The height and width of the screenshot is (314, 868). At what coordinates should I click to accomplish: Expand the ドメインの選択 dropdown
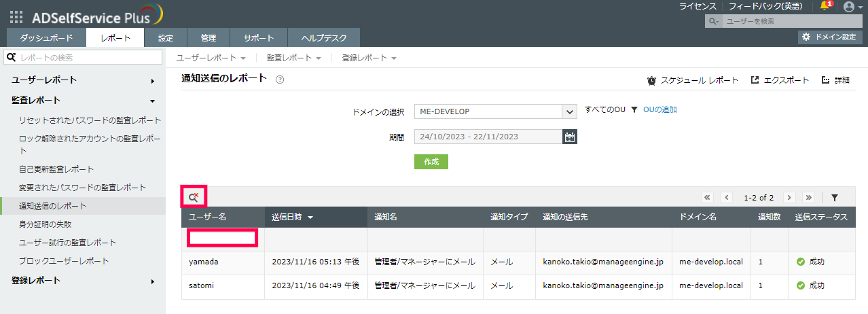569,111
